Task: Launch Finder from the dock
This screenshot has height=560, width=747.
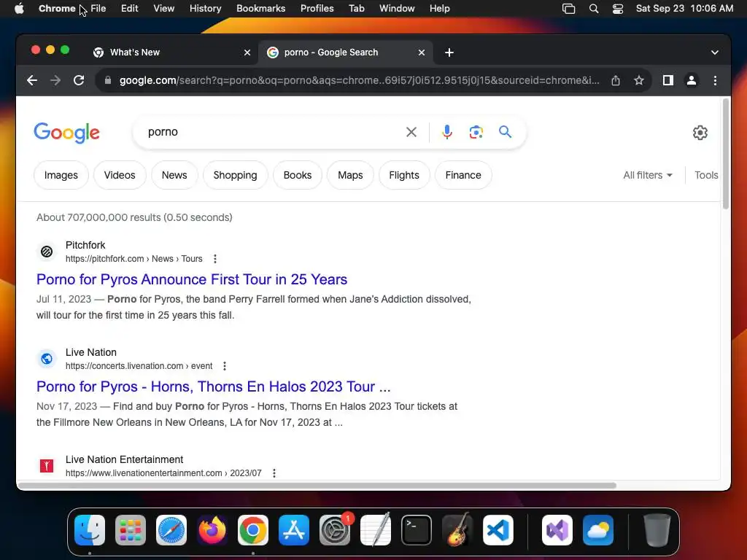Action: coord(90,530)
